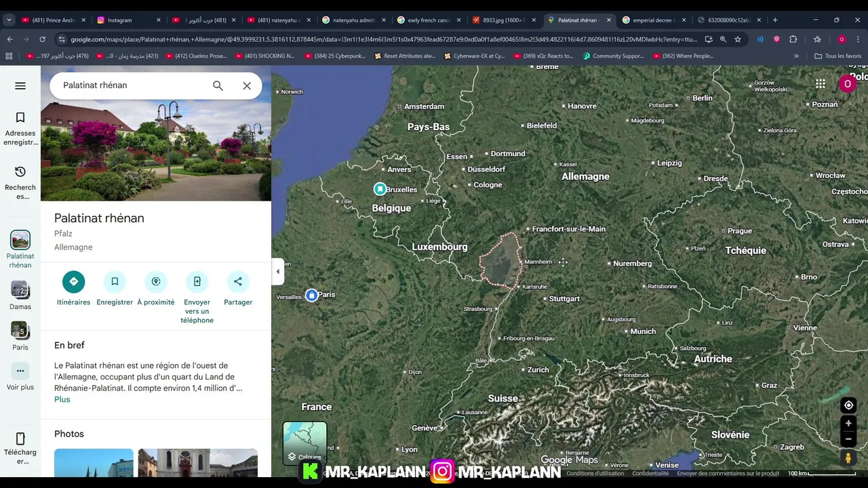Expand description with Plus link
This screenshot has height=488, width=868.
point(62,399)
